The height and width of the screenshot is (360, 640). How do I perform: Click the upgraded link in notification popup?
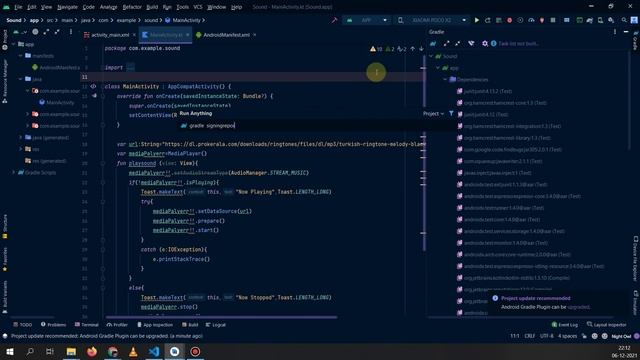click(579, 307)
